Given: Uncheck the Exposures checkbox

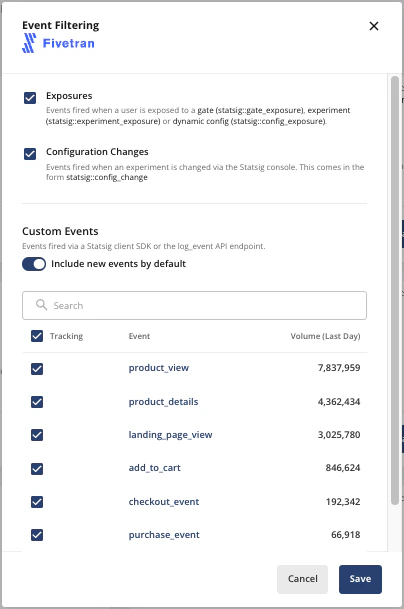Looking at the screenshot, I should click(x=30, y=98).
